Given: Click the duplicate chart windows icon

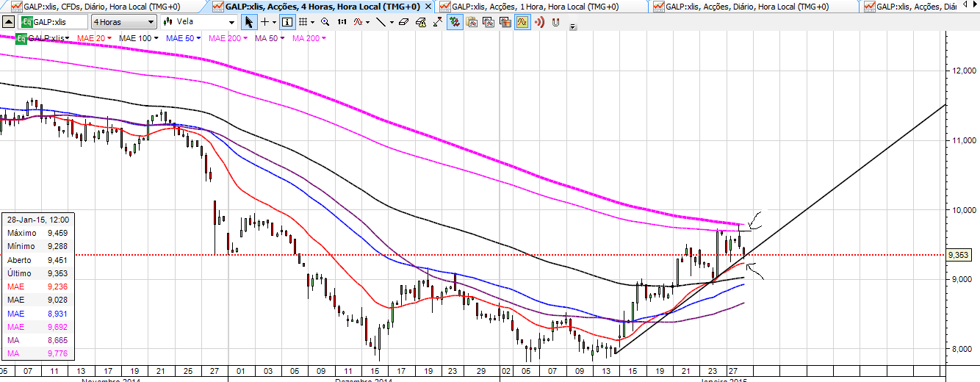Looking at the screenshot, I should tap(489, 22).
